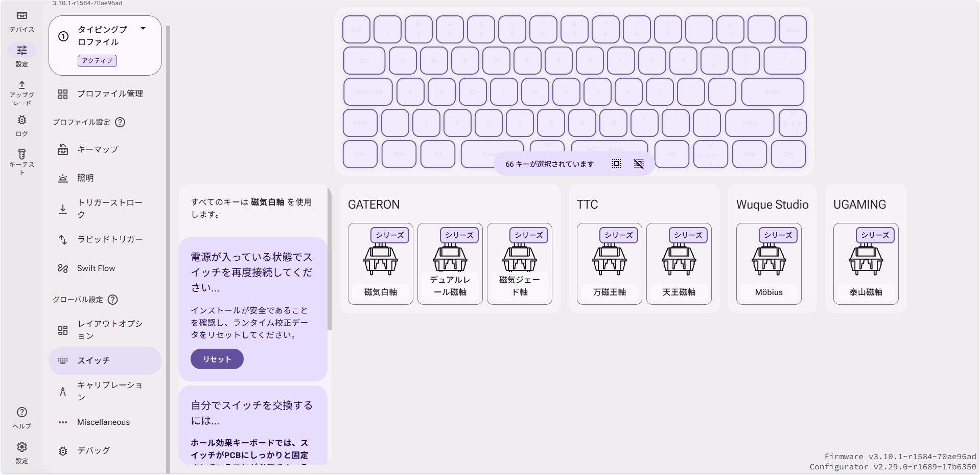The image size is (980, 475).
Task: Open ヘルプ from the sidebar question icon
Action: 21,413
